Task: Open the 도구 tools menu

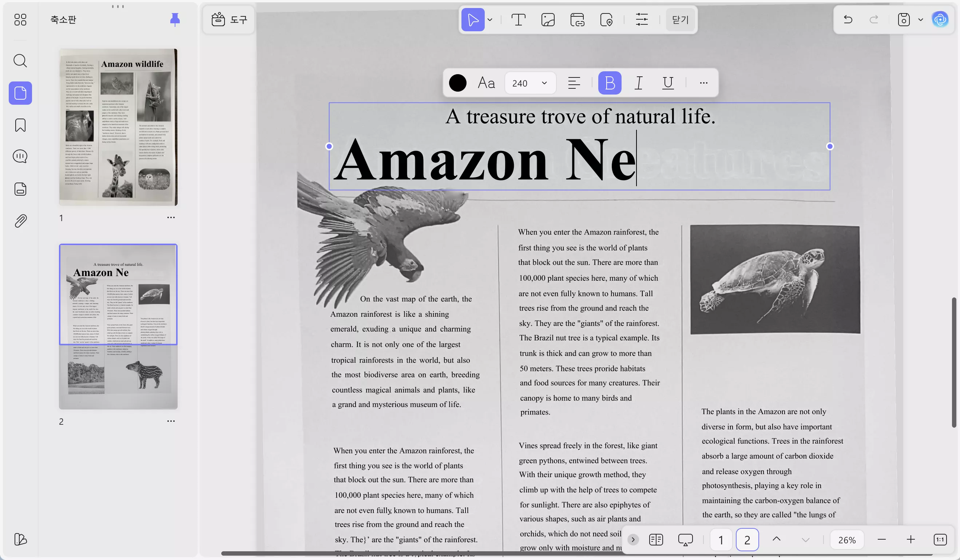Action: pos(229,19)
